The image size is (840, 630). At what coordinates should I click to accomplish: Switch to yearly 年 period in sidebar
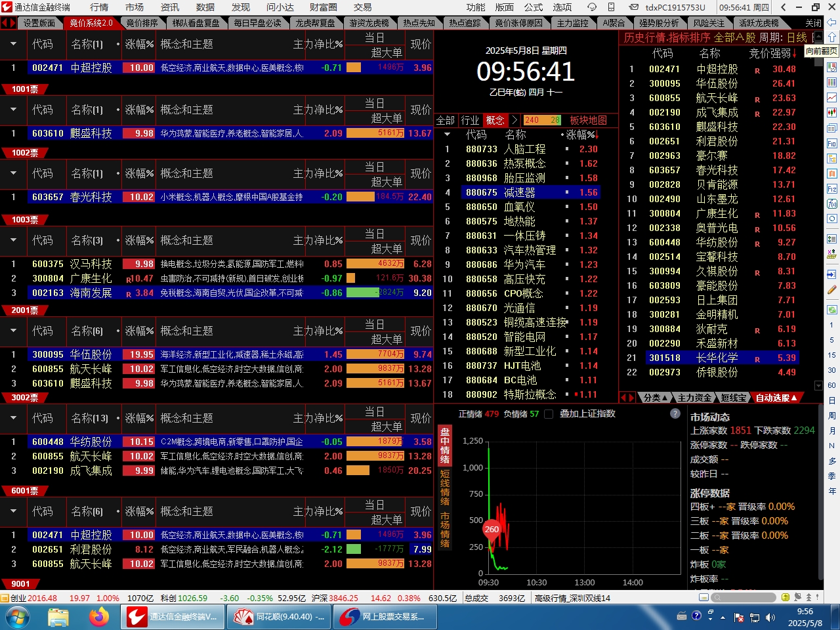tap(832, 491)
